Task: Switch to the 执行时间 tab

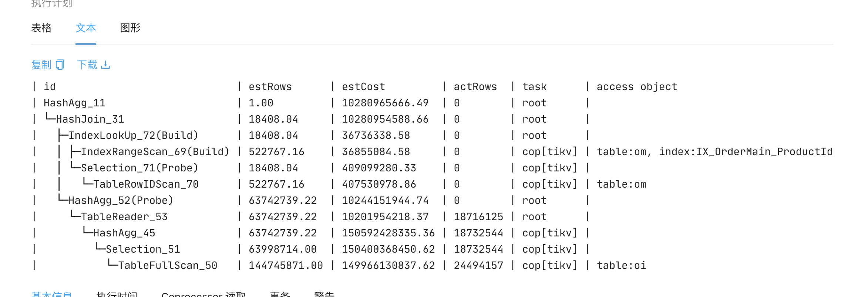Action: [x=117, y=294]
